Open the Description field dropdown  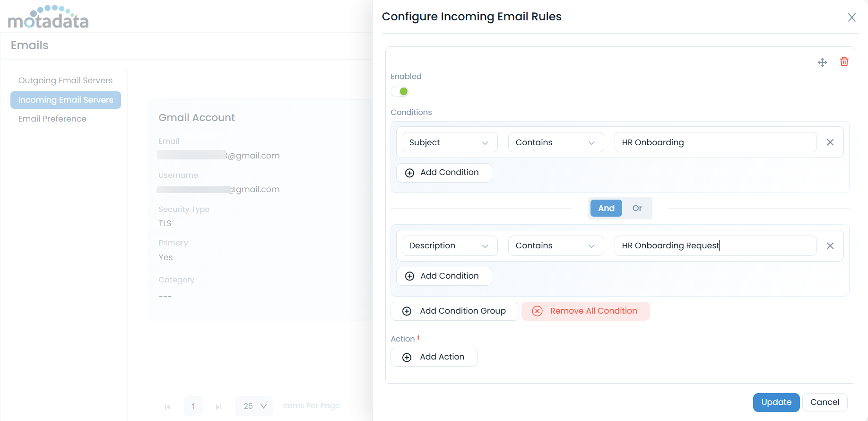pos(449,246)
